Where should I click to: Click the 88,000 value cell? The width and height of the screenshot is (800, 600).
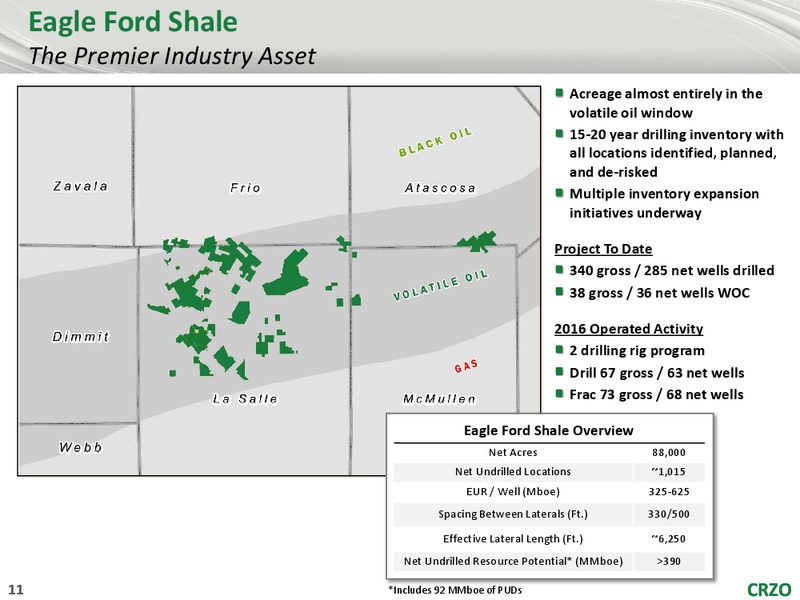(x=668, y=453)
